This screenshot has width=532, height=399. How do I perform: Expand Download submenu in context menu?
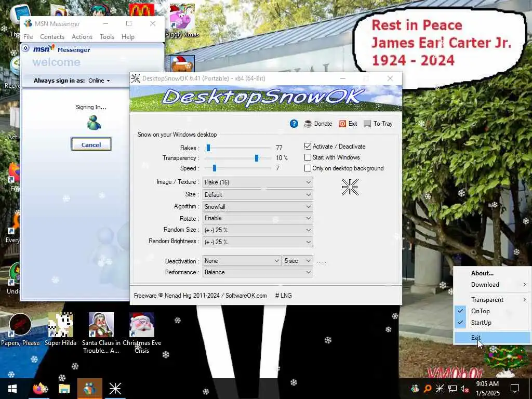[x=493, y=285]
